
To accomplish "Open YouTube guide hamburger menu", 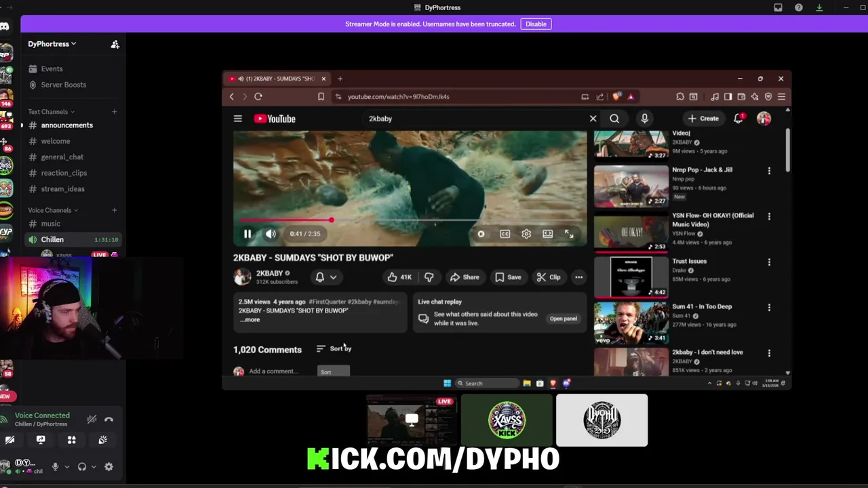I will 238,119.
